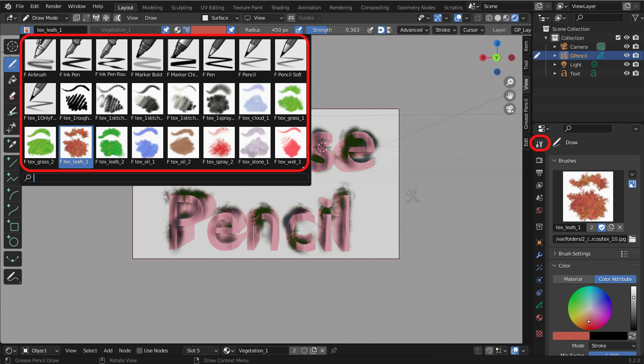This screenshot has height=364, width=644.
Task: Select Color Attribute button
Action: coord(615,279)
